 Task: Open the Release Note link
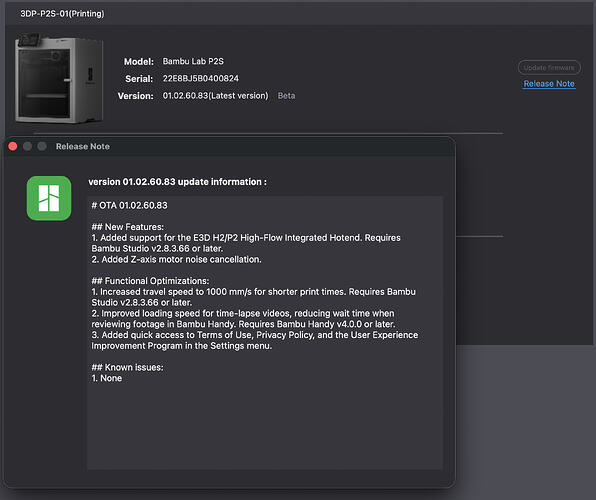coord(549,84)
